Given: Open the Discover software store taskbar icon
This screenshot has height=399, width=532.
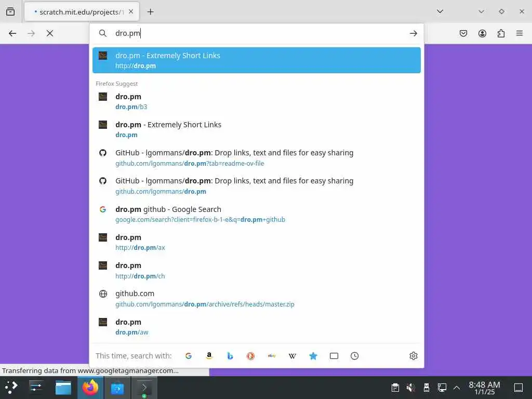Looking at the screenshot, I should coord(117,388).
